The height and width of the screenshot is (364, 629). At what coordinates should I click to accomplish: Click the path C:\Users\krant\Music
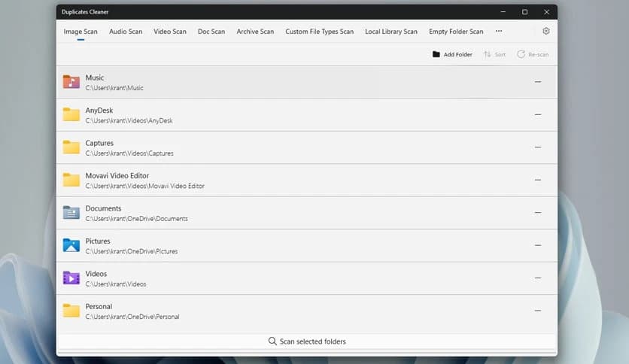click(114, 88)
